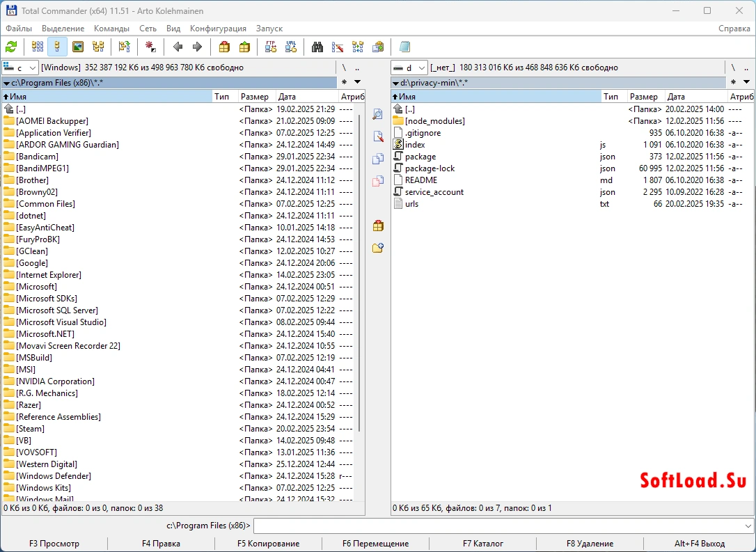The image size is (756, 552).
Task: Go to parent directory in right panel
Action: click(746, 68)
